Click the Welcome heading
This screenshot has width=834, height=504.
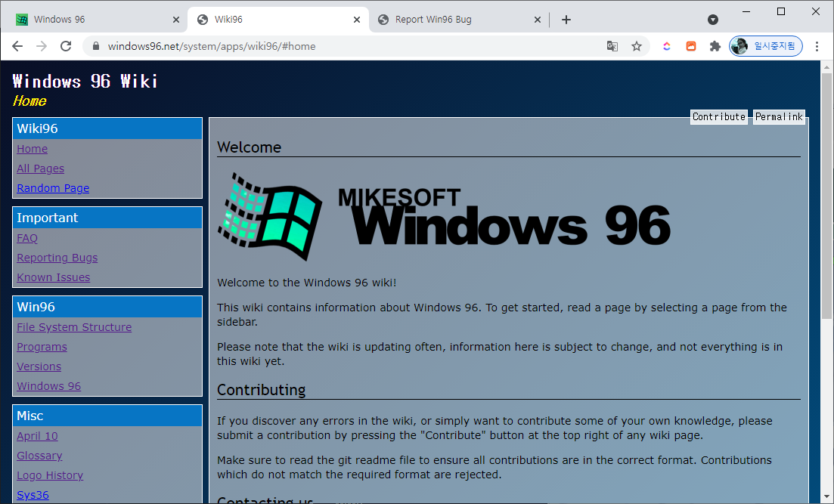249,147
